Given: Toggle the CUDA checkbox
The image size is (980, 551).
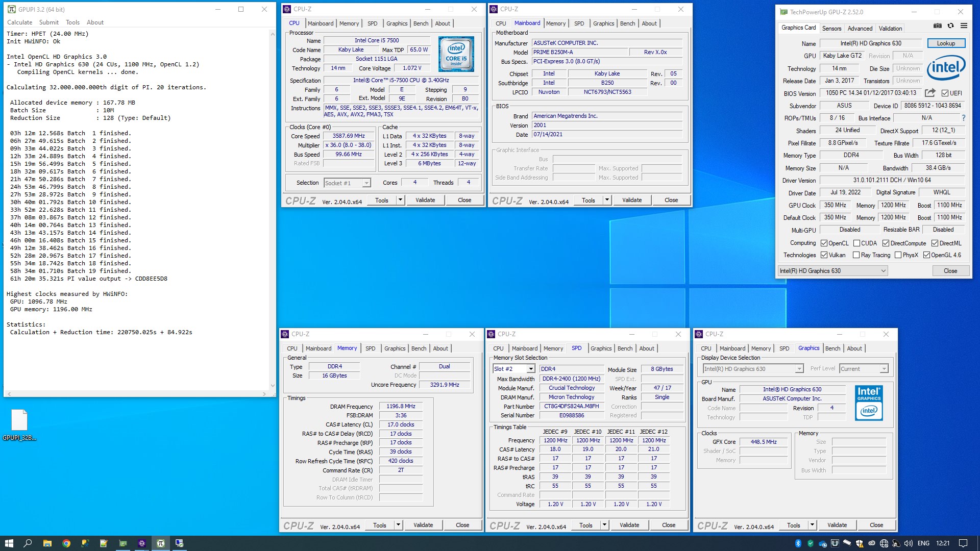Looking at the screenshot, I should (856, 243).
